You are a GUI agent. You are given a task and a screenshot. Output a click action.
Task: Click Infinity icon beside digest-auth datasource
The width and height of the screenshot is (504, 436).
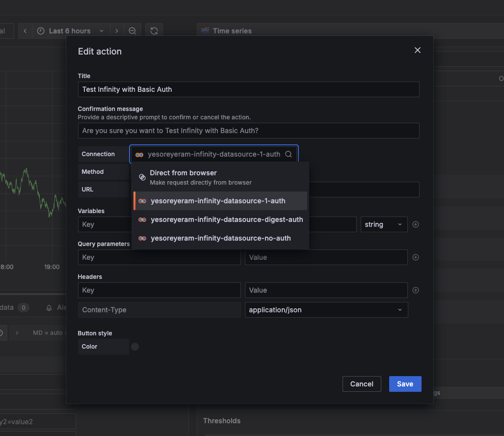[142, 219]
